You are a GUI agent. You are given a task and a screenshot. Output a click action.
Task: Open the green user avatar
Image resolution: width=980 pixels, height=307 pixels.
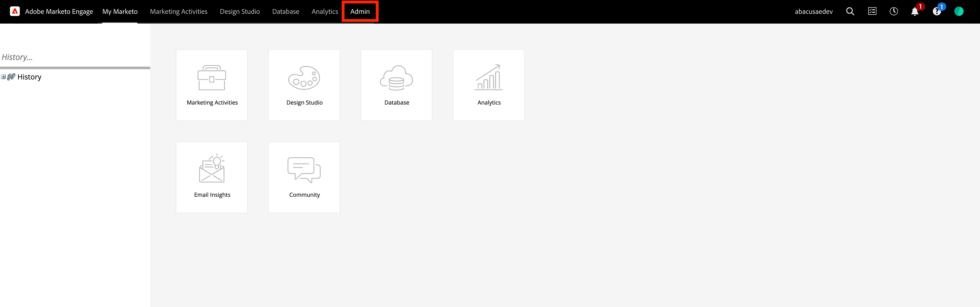tap(959, 12)
